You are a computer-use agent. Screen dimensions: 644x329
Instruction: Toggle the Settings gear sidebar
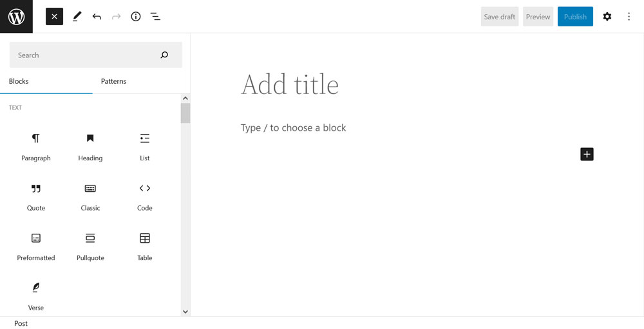(607, 17)
